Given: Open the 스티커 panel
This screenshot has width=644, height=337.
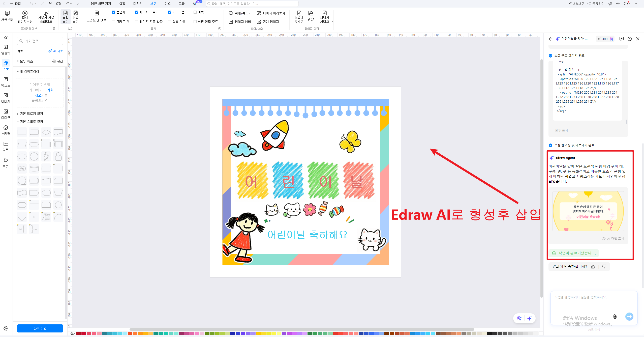Looking at the screenshot, I should coord(6,130).
